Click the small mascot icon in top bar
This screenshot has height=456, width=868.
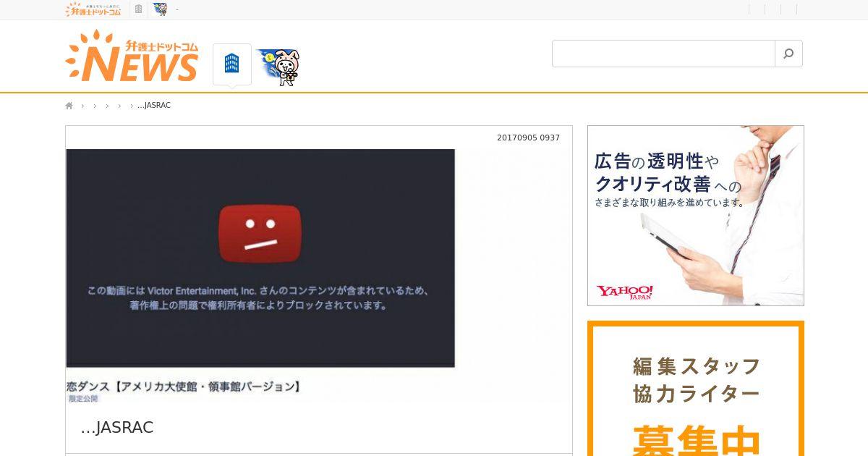click(160, 9)
